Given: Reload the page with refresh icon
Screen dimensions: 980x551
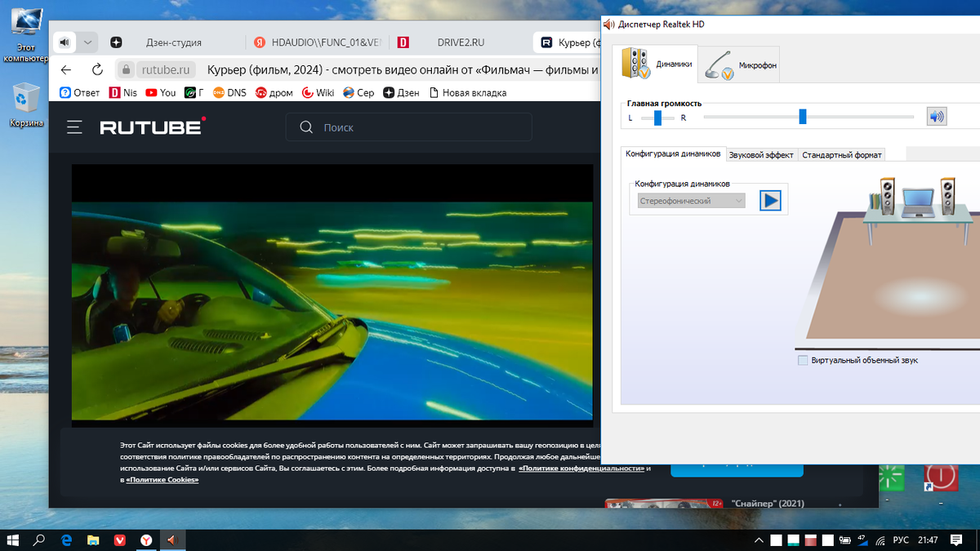Looking at the screenshot, I should pos(97,69).
